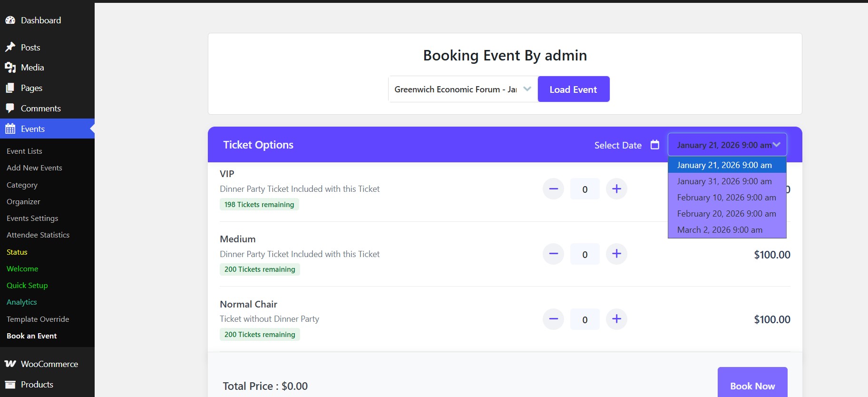Click the Posts pin icon

(10, 47)
